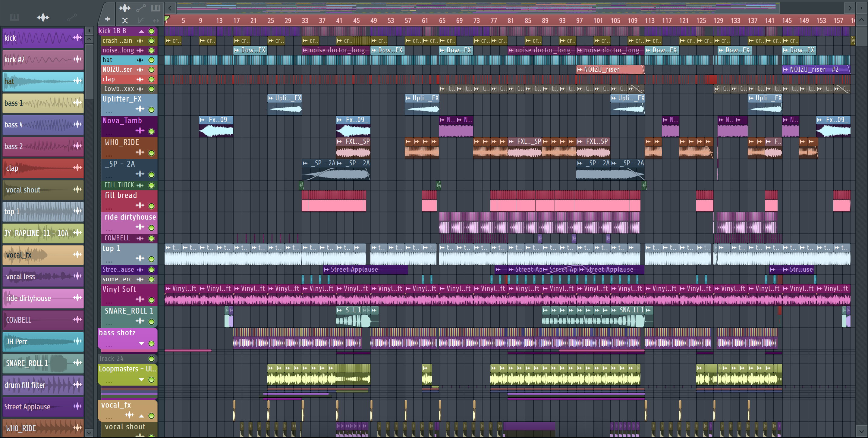Click the waveform icon on fill bread track
The height and width of the screenshot is (438, 868).
coord(140,205)
